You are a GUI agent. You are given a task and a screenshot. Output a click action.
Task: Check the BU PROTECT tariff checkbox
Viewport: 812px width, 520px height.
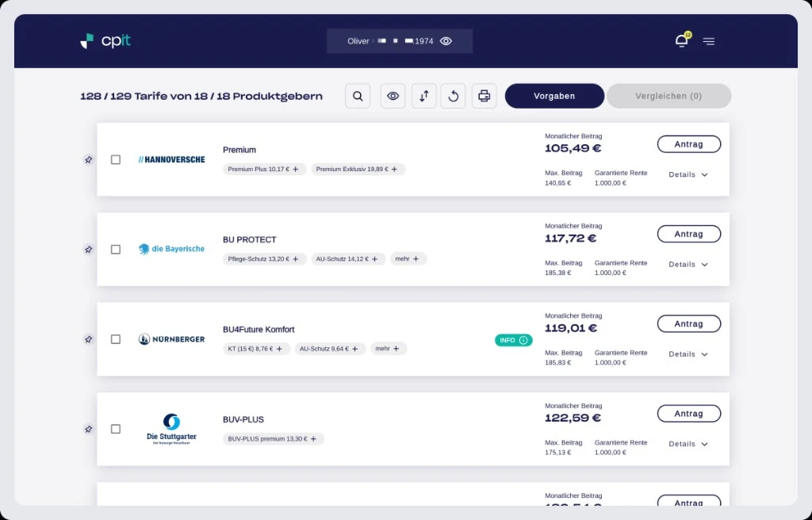(x=116, y=250)
